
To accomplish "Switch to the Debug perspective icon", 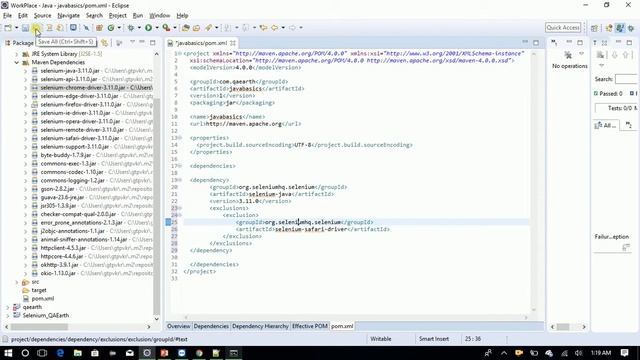I will click(x=631, y=28).
